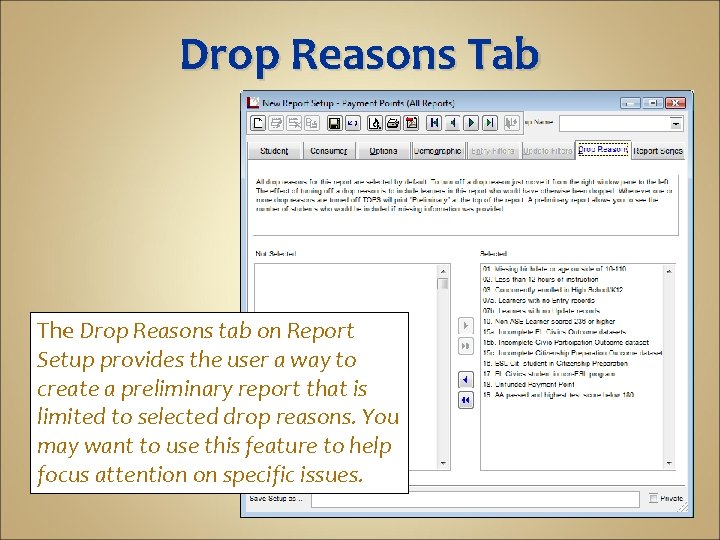Click the revert arrows icon beside Save

pos(353,123)
